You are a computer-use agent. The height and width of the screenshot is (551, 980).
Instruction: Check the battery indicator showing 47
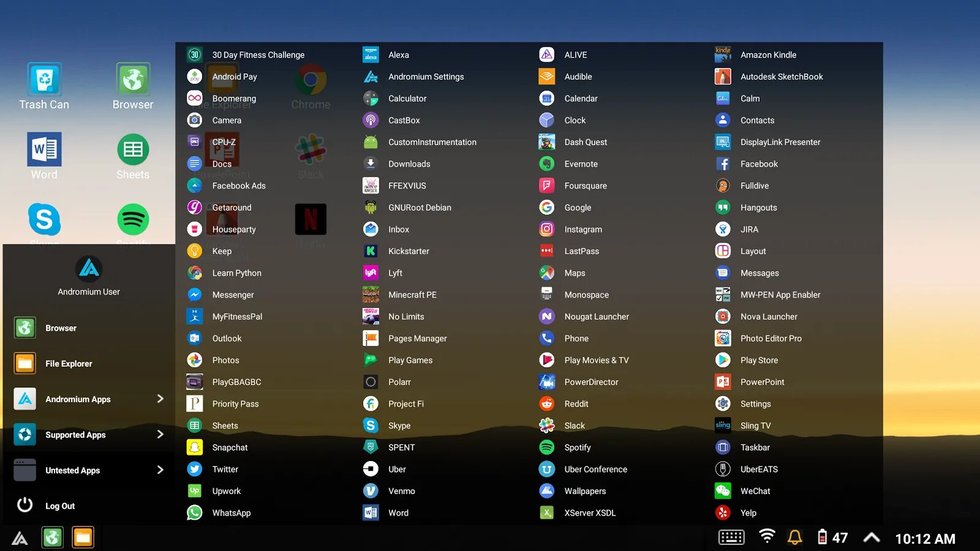(x=833, y=538)
